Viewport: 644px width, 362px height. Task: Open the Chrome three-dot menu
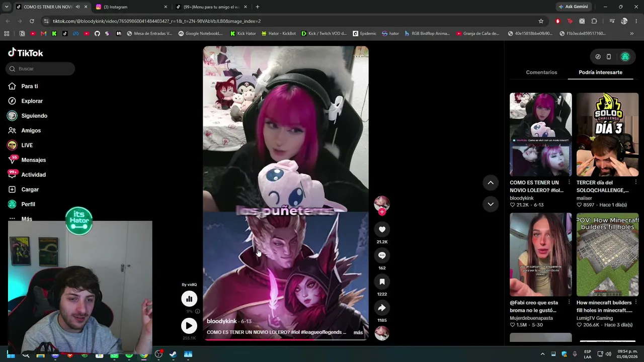pyautogui.click(x=636, y=21)
